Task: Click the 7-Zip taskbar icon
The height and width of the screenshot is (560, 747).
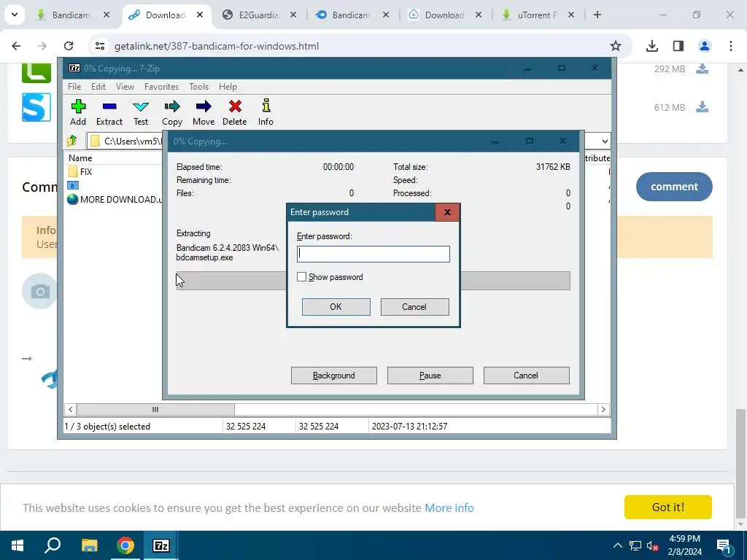Action: pyautogui.click(x=161, y=545)
